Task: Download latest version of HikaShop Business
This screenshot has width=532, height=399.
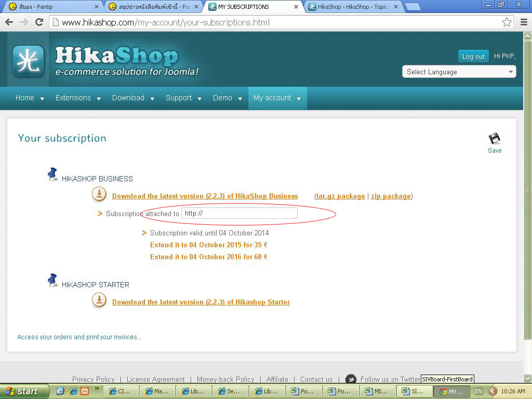Action: pos(205,196)
